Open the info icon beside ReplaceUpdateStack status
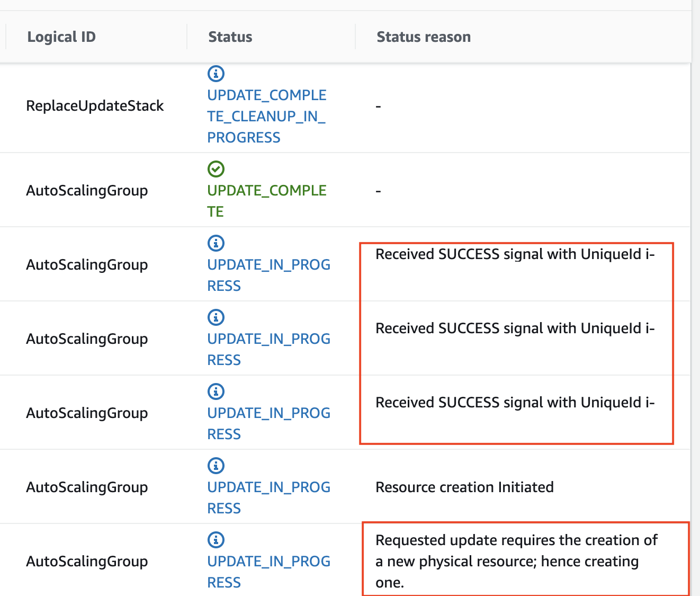 coord(216,74)
